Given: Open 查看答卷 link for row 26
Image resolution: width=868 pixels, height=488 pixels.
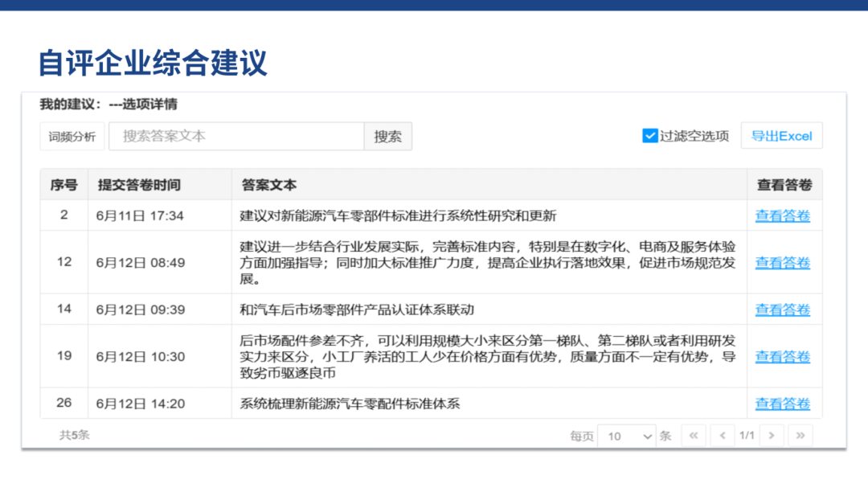Looking at the screenshot, I should click(x=783, y=404).
